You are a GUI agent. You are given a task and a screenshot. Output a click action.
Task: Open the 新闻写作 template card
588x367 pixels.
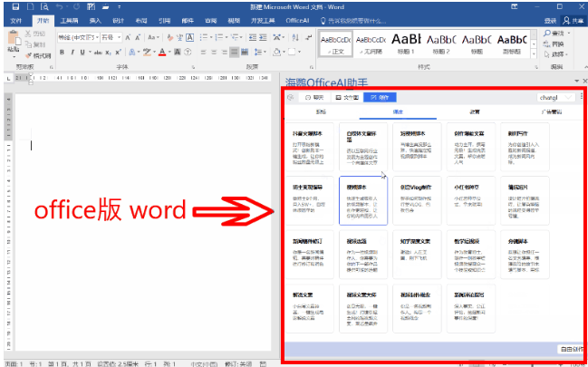click(525, 147)
